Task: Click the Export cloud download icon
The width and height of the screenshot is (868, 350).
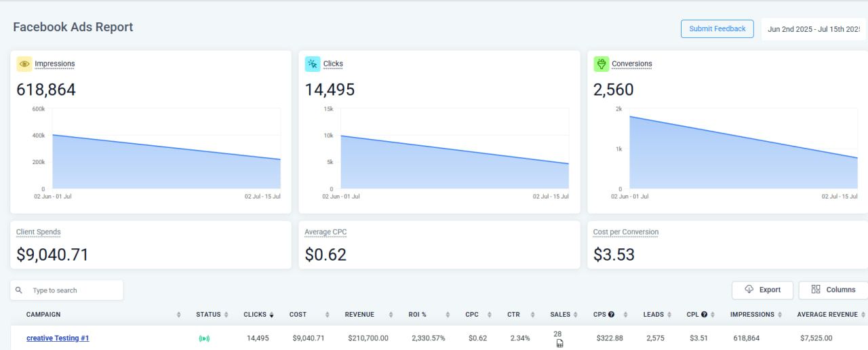Action: [x=749, y=290]
